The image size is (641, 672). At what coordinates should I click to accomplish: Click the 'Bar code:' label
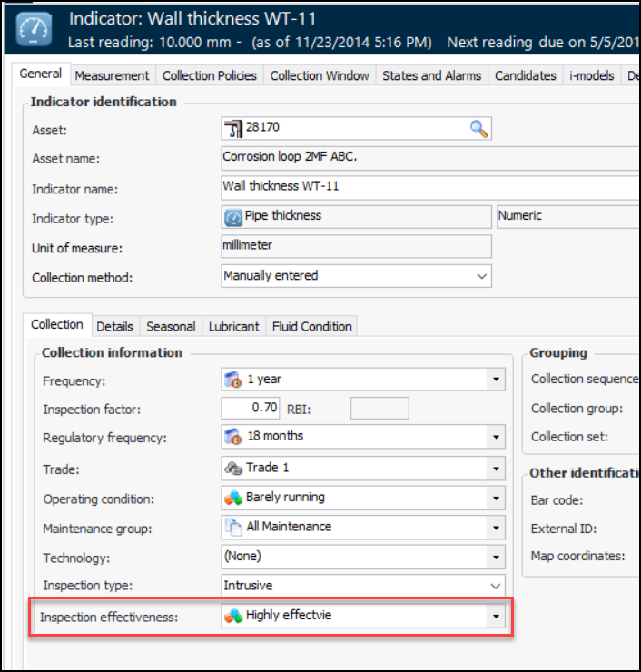click(x=557, y=500)
